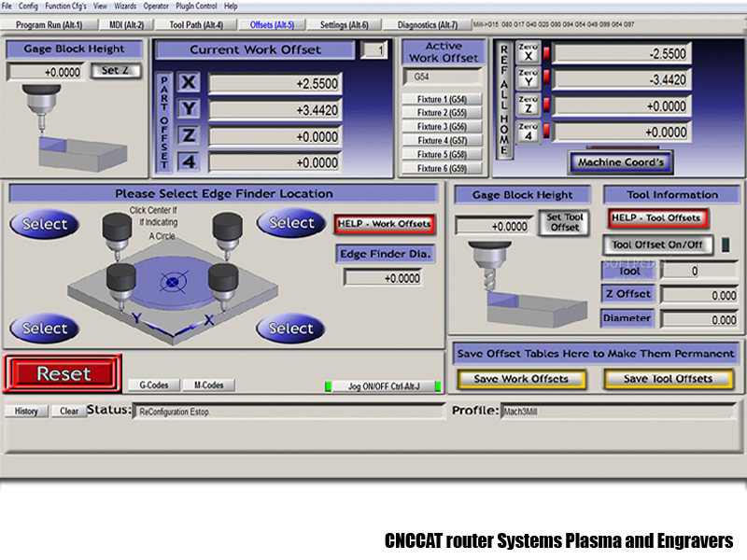Click the Zero Y axis button

[529, 80]
